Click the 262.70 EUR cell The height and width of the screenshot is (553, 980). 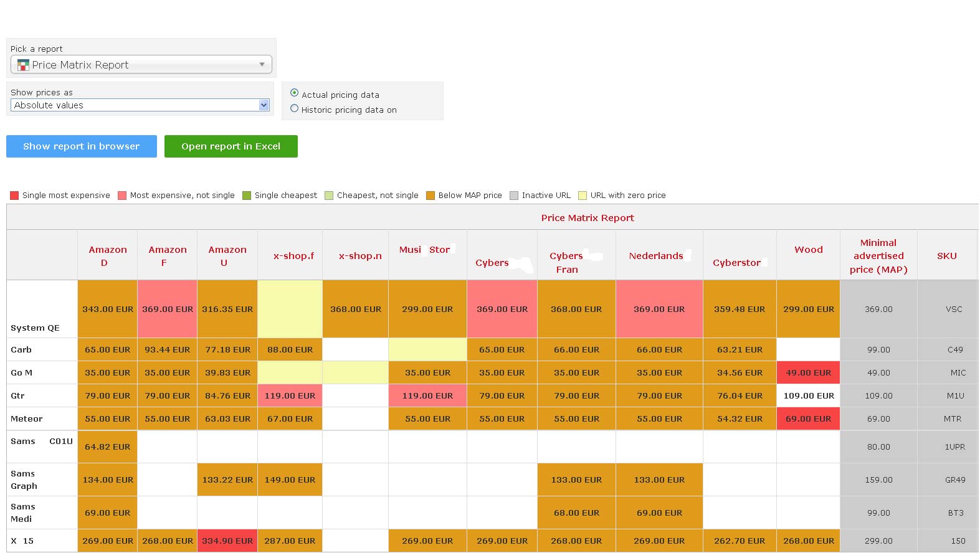point(740,541)
